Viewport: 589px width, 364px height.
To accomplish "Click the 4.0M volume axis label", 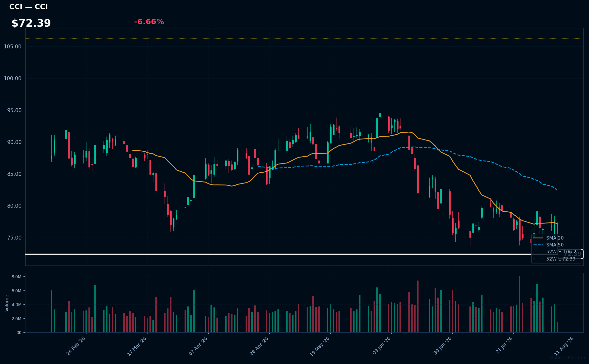I will click(x=17, y=305).
